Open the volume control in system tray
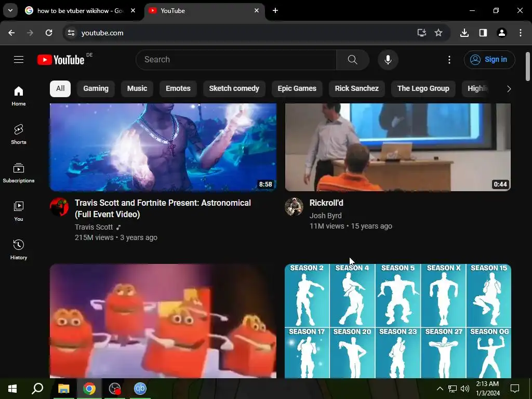Screen dimensions: 532x399 (465, 389)
